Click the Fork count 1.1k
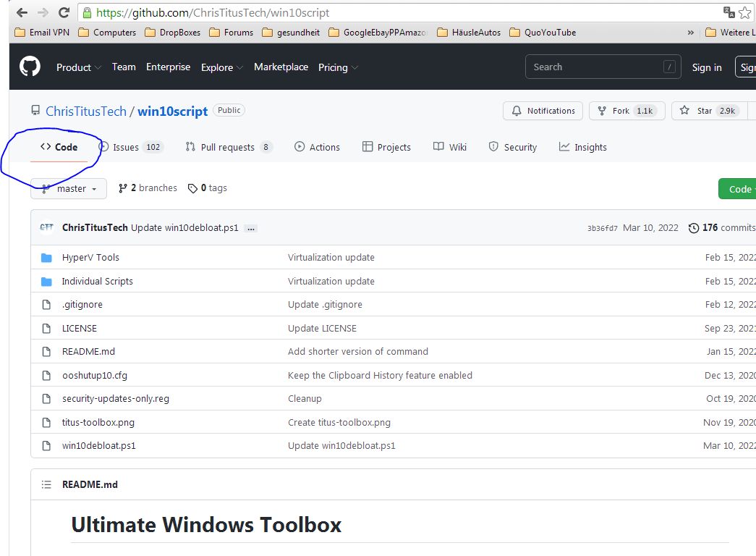The width and height of the screenshot is (756, 556). [x=645, y=111]
